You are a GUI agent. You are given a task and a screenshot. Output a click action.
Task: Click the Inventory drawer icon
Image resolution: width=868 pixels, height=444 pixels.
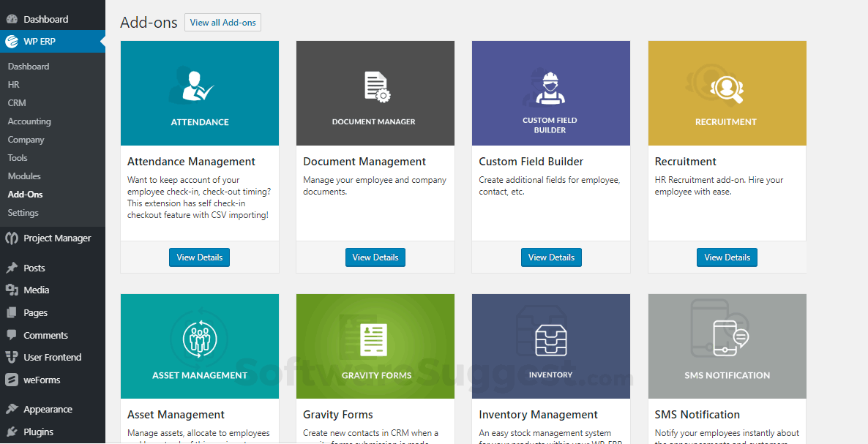click(550, 339)
